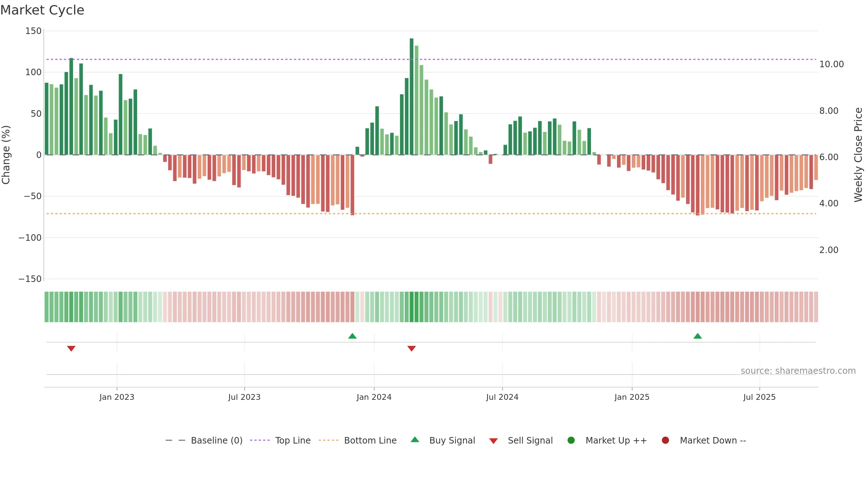Click the 8.00 tick on right axis
Image resolution: width=868 pixels, height=488 pixels.
point(829,111)
